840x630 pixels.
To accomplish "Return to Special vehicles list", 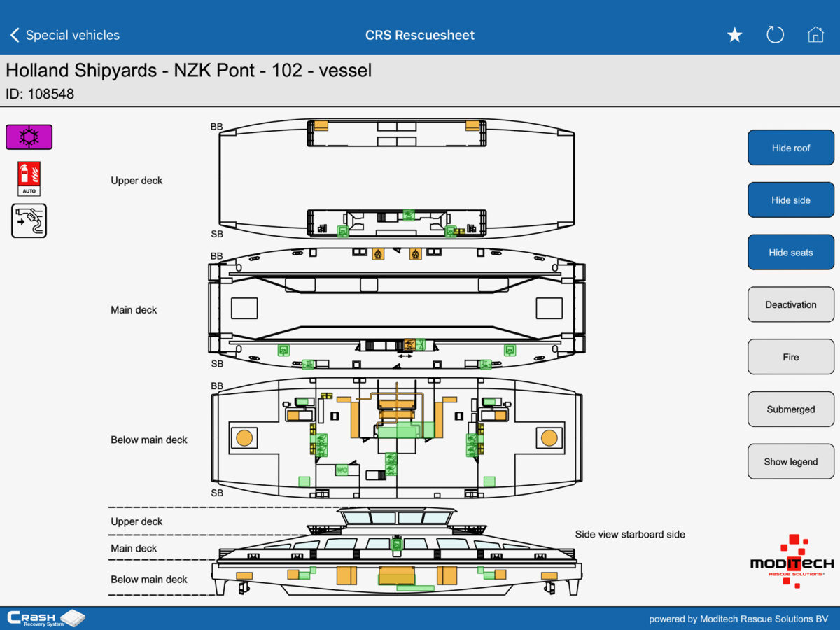I will click(72, 34).
